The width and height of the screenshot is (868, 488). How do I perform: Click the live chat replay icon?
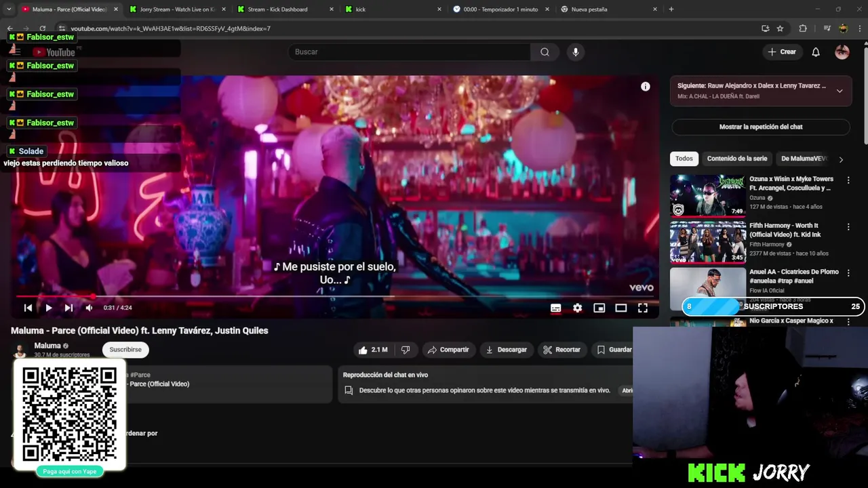pyautogui.click(x=349, y=390)
